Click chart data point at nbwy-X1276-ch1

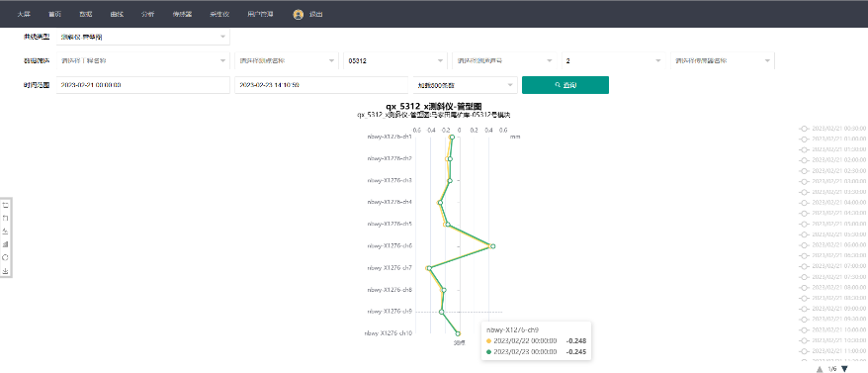[x=452, y=137]
